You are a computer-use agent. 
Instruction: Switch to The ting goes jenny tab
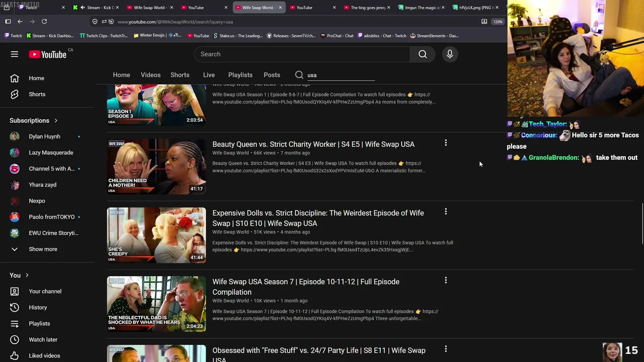pos(366,8)
